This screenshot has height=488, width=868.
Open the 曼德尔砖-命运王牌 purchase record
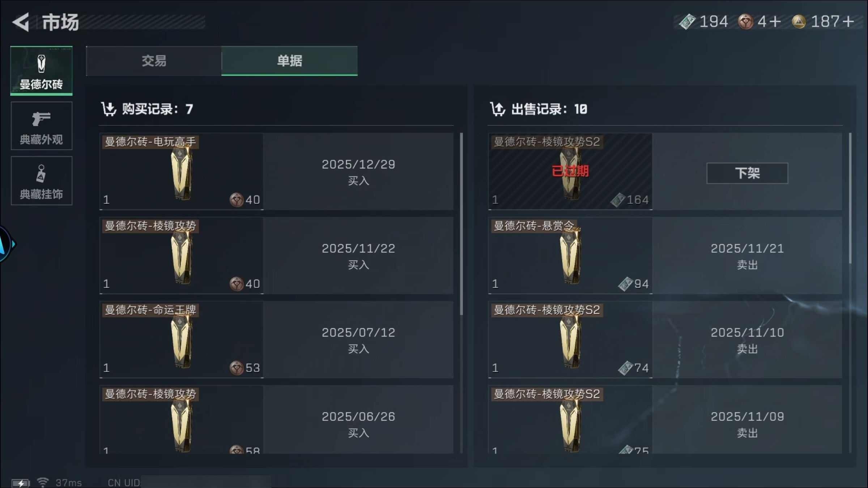pyautogui.click(x=277, y=339)
